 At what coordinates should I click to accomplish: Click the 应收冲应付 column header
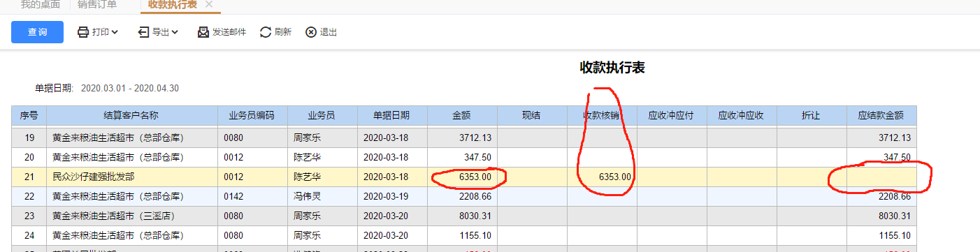pos(672,116)
